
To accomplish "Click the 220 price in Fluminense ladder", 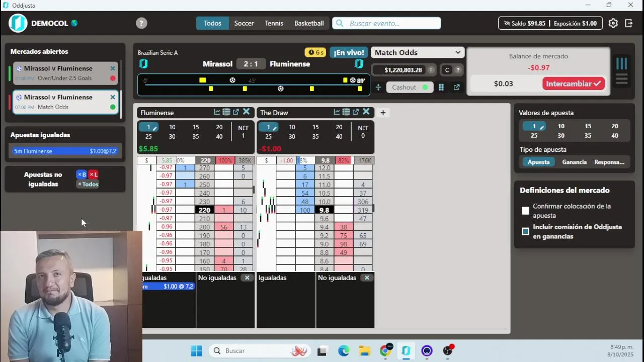I will pyautogui.click(x=204, y=210).
